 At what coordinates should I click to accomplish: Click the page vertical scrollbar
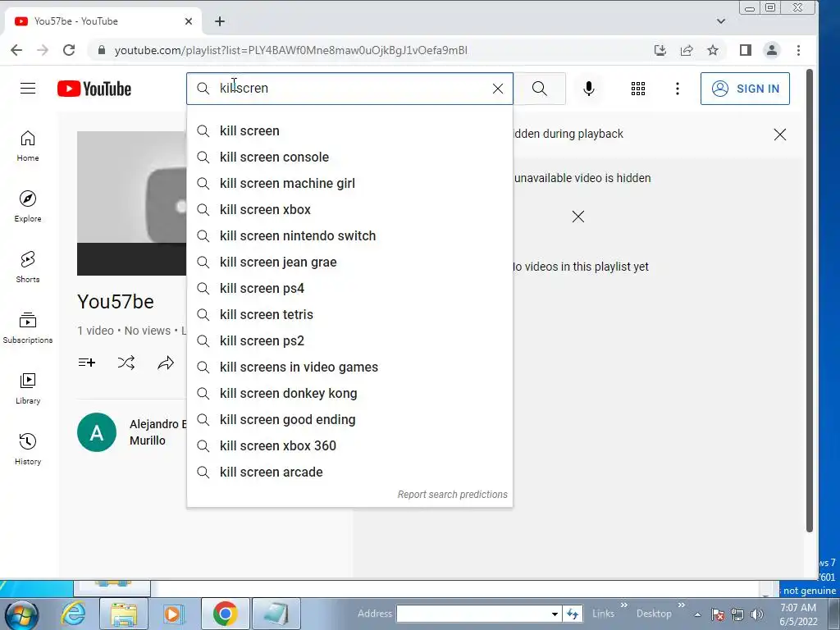pyautogui.click(x=810, y=301)
